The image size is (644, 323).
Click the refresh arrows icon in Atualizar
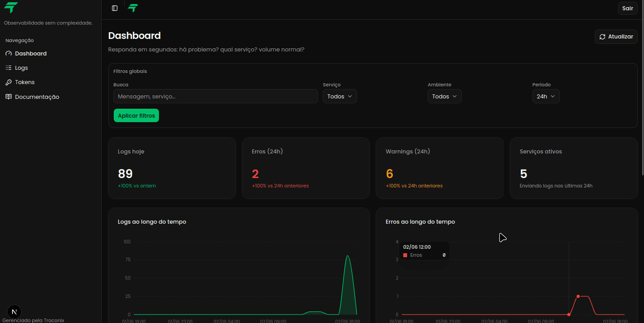[x=602, y=37]
